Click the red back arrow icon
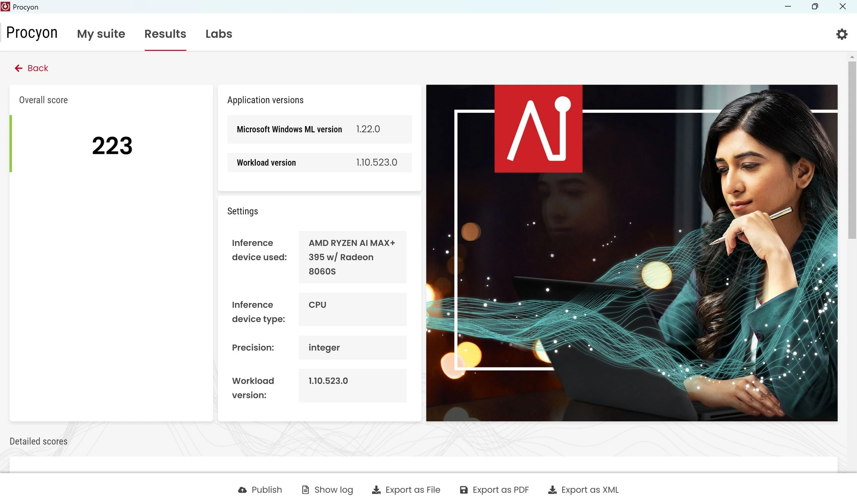 click(x=19, y=68)
